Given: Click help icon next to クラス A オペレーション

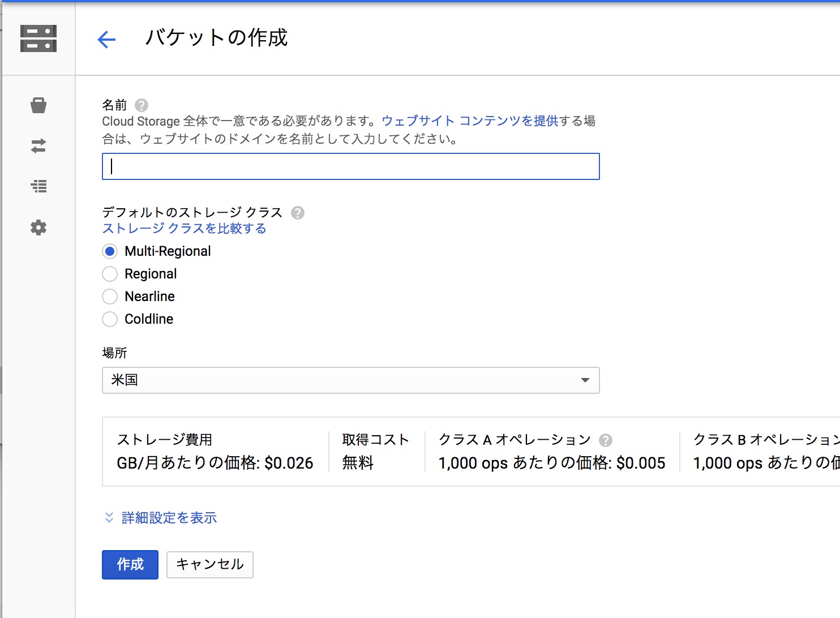Looking at the screenshot, I should 606,440.
